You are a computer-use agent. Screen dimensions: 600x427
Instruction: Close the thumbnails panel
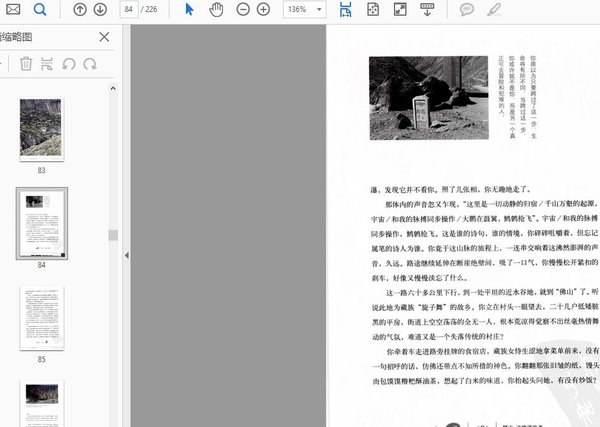click(x=104, y=37)
